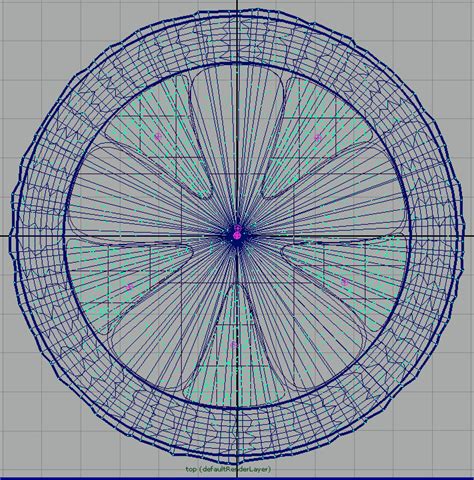Select the upper-left pink pivot marker
Screen dimensions: 474x480
click(158, 136)
